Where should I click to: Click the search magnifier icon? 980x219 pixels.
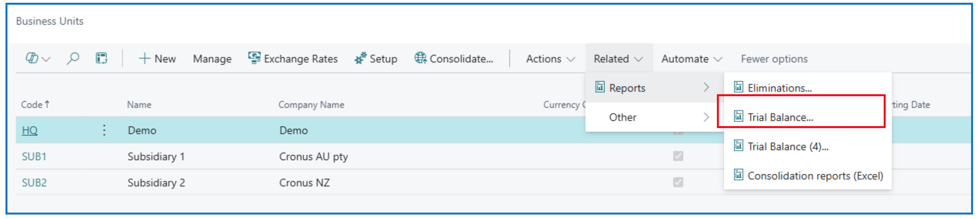point(73,59)
